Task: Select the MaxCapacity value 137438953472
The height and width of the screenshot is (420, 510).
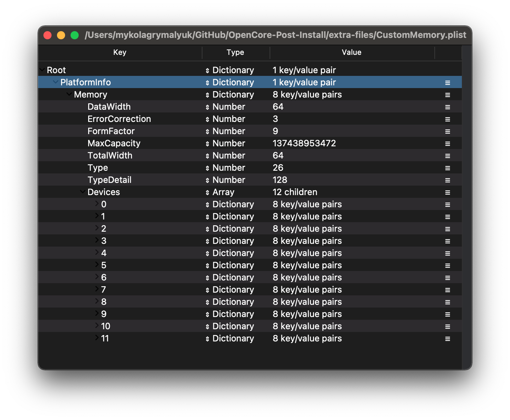Action: point(304,143)
